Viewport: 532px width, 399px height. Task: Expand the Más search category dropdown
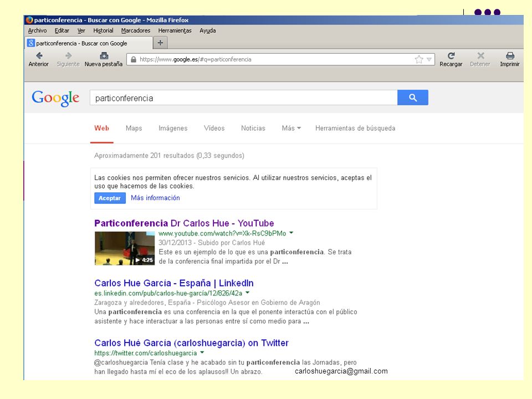[291, 128]
